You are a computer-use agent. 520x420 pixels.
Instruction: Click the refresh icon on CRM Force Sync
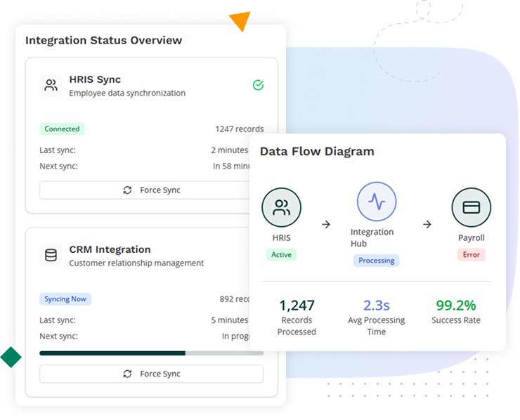pyautogui.click(x=127, y=374)
